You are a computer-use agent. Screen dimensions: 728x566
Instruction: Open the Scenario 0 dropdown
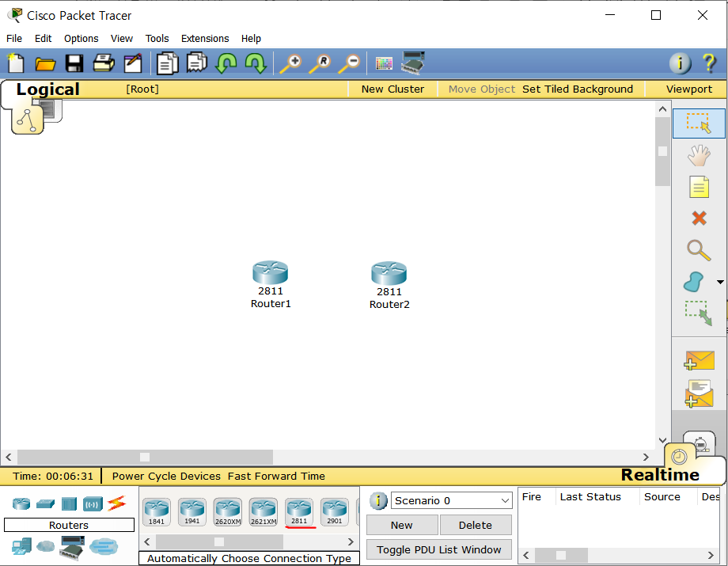[451, 500]
